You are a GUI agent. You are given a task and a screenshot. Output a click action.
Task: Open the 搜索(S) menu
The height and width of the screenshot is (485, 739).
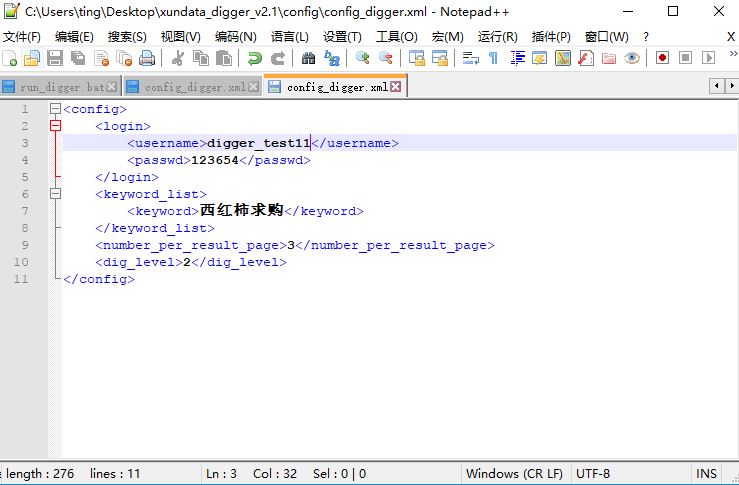click(127, 37)
